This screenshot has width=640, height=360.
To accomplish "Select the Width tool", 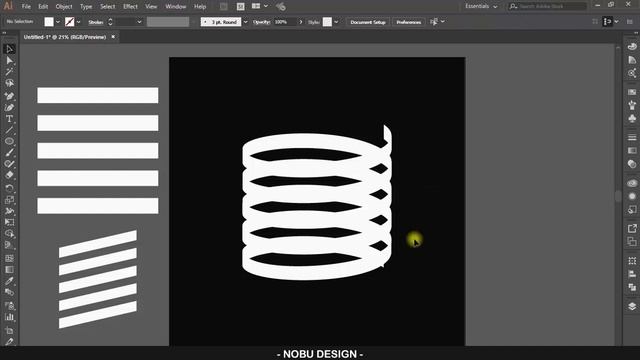I will click(9, 211).
